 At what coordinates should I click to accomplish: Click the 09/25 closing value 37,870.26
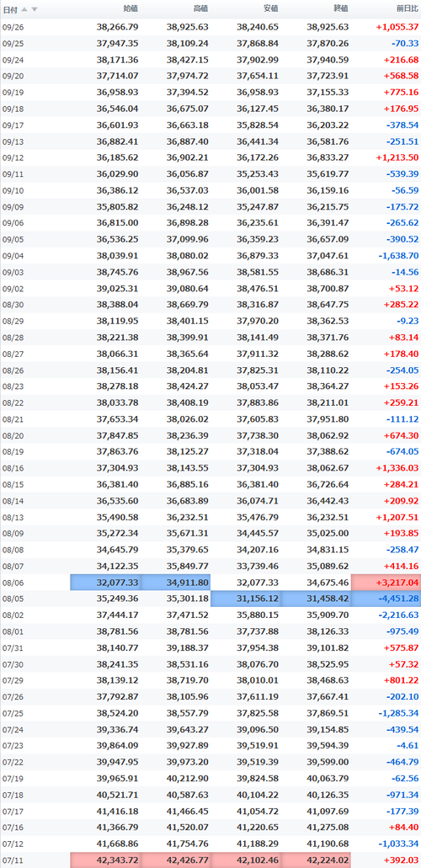(328, 43)
